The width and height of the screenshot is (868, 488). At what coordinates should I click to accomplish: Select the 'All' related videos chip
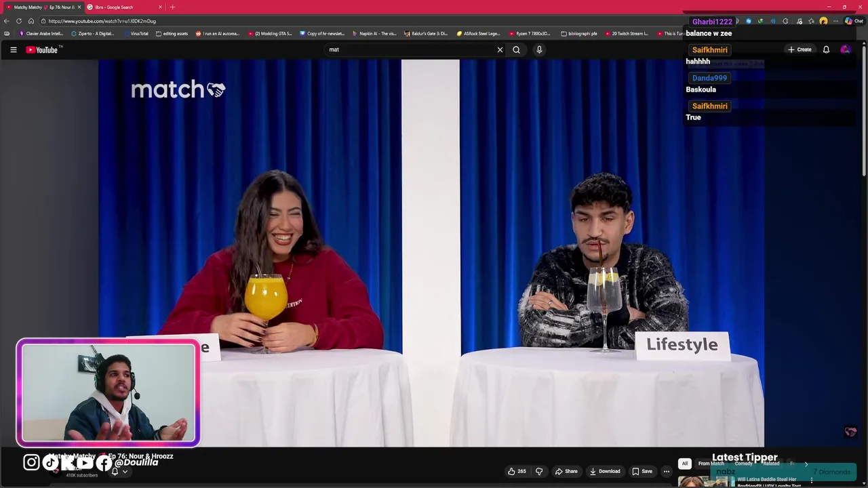[x=685, y=464]
